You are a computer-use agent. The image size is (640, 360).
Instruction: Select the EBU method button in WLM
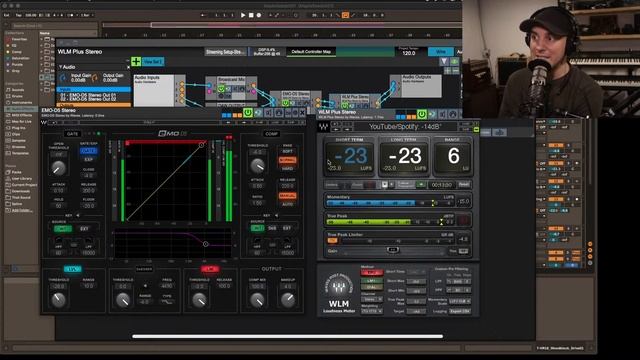click(x=371, y=273)
